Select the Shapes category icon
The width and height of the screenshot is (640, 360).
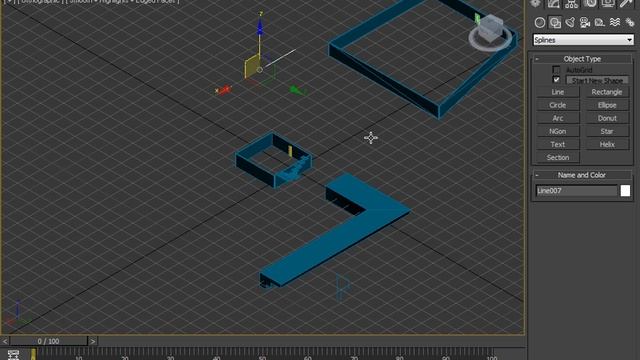click(555, 22)
